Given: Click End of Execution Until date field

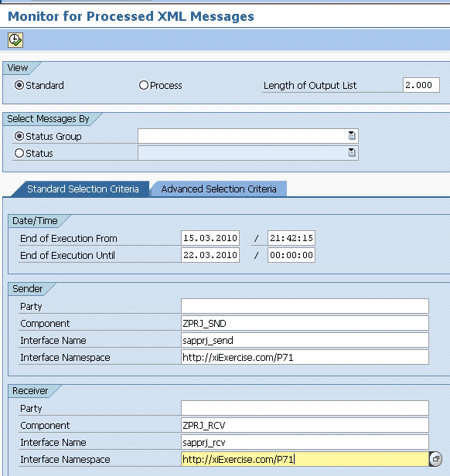Looking at the screenshot, I should pyautogui.click(x=210, y=255).
